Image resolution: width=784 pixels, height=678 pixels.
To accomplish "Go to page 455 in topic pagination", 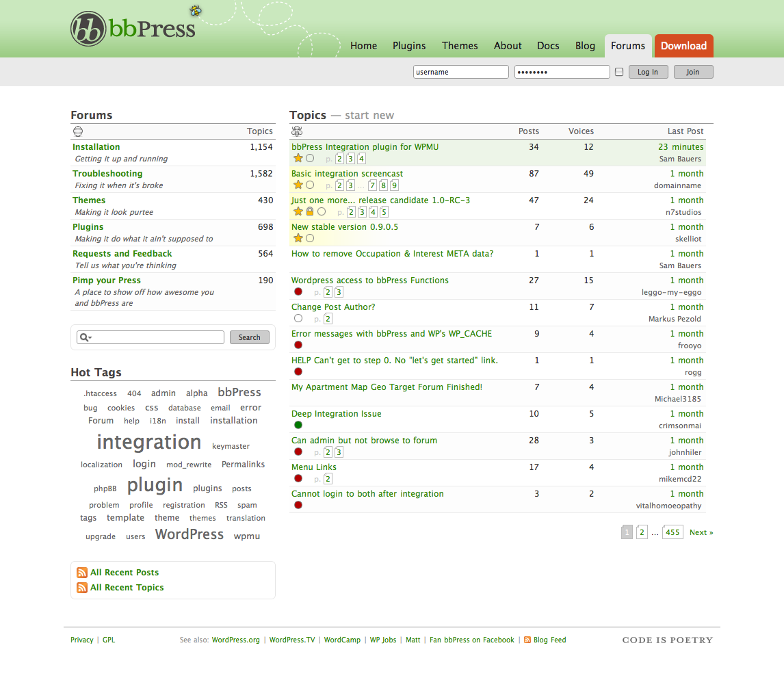I will (x=672, y=532).
